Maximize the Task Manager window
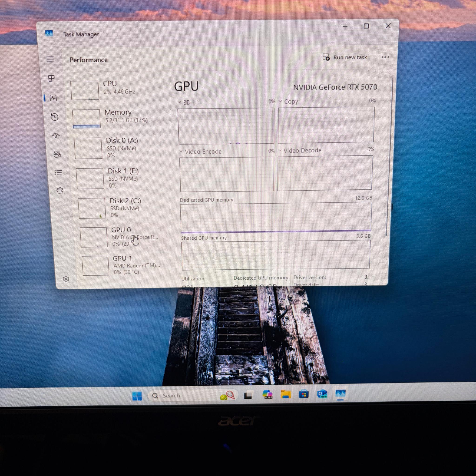The image size is (476, 476). (366, 26)
